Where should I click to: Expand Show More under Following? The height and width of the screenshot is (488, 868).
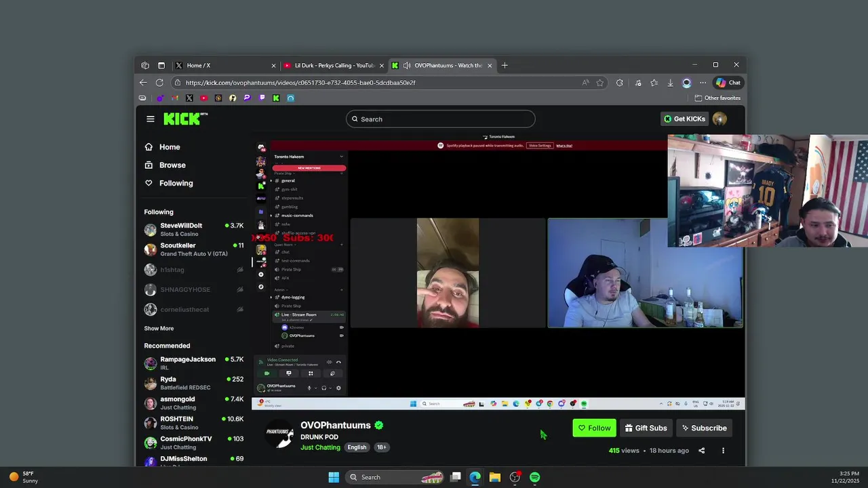(x=159, y=329)
